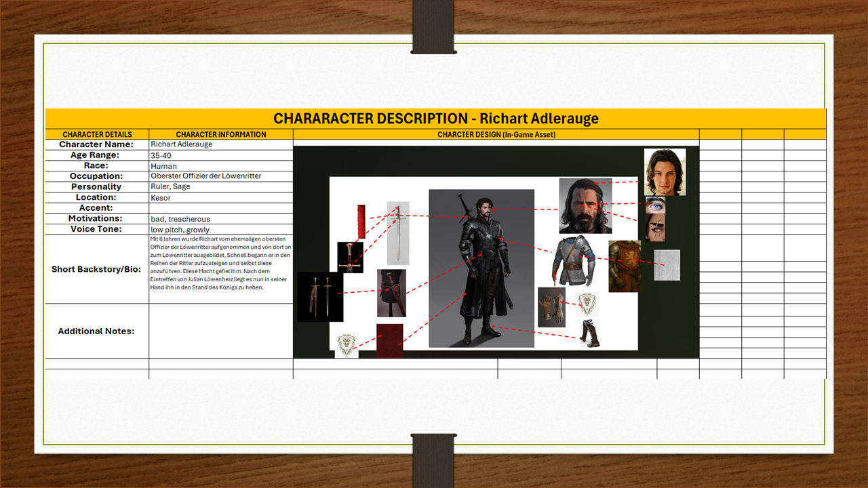Select the 'Short Backstory/Bio:' label
This screenshot has height=488, width=868.
pyautogui.click(x=97, y=269)
